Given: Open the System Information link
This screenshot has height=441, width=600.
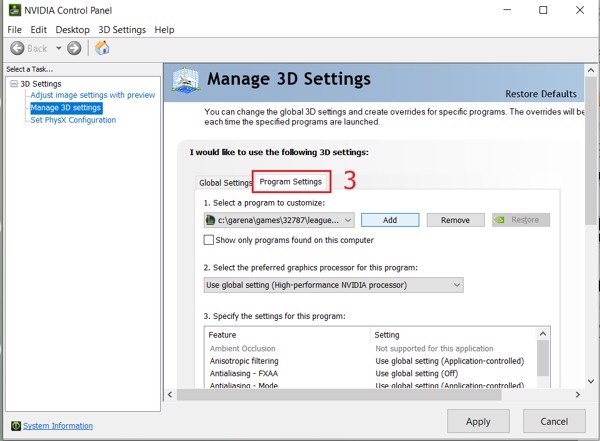Looking at the screenshot, I should click(x=58, y=426).
